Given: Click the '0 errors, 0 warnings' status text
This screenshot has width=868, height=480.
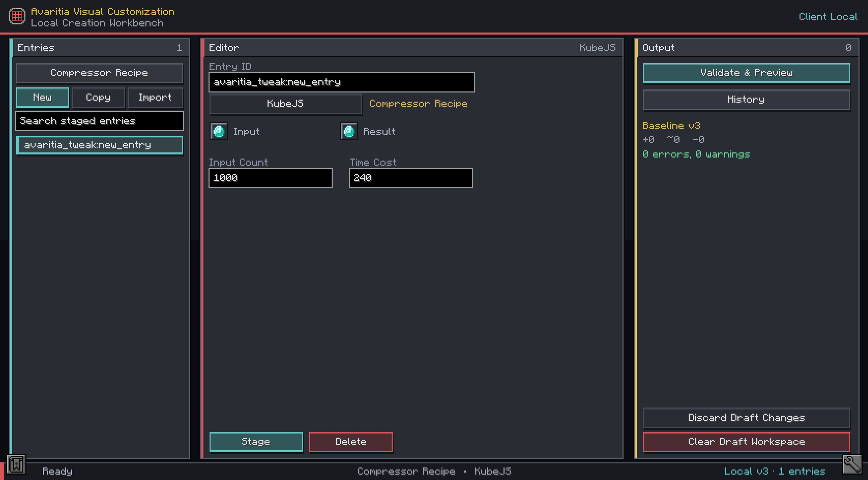Looking at the screenshot, I should point(696,154).
